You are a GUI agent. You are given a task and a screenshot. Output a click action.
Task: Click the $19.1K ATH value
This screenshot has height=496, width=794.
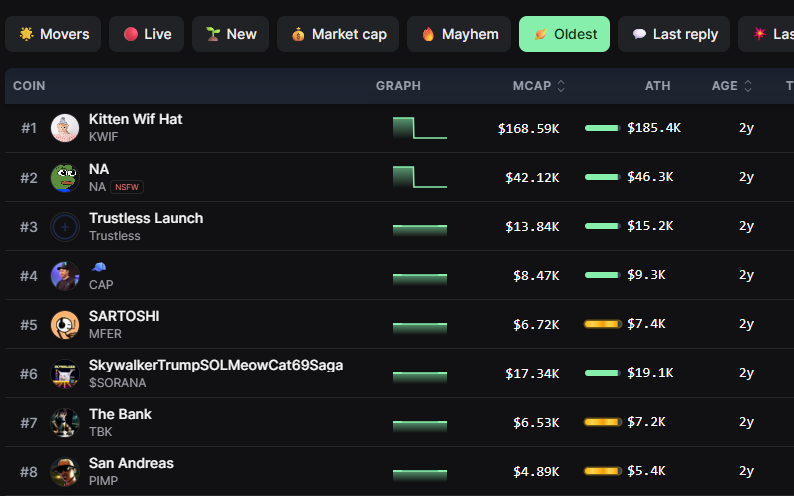click(x=650, y=373)
